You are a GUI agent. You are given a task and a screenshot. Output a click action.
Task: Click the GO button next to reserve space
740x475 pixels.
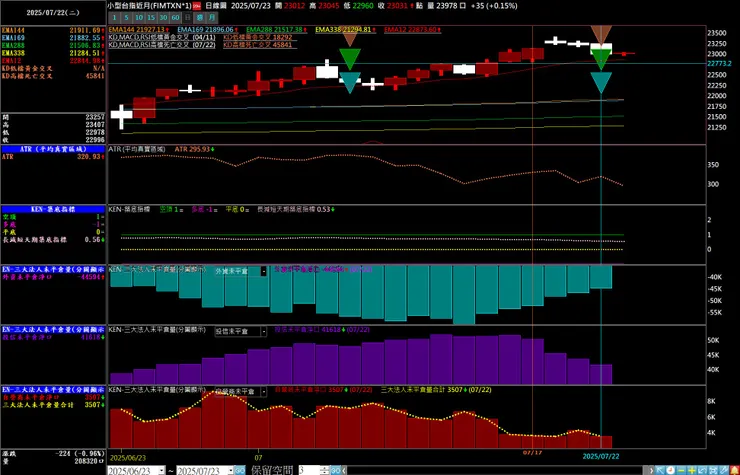[335, 470]
